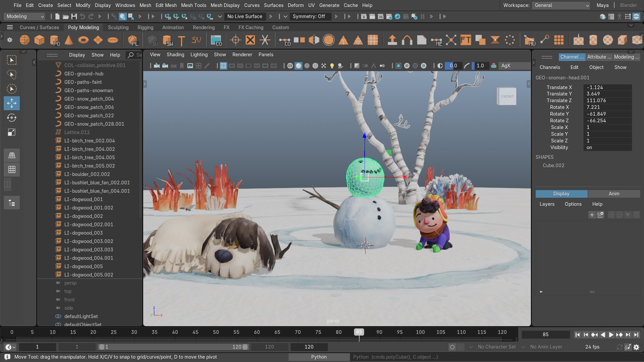644x362 pixels.
Task: Pick the Paint selection tool
Action: click(x=12, y=89)
